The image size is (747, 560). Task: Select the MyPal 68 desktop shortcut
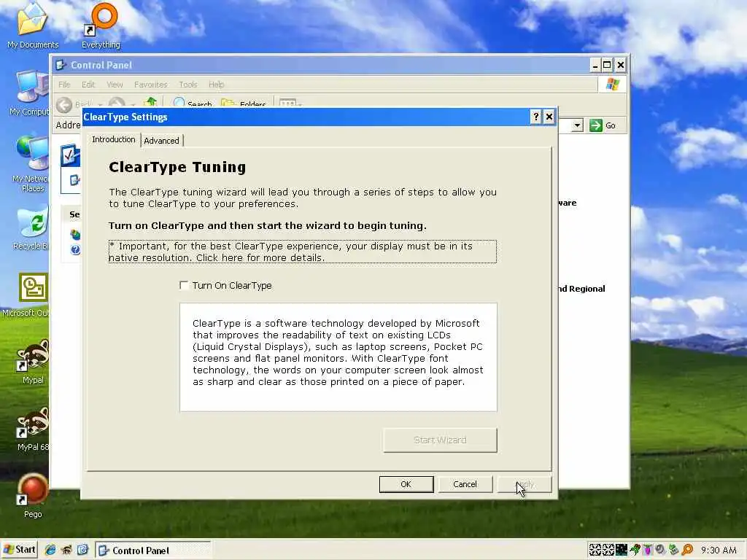click(x=32, y=429)
